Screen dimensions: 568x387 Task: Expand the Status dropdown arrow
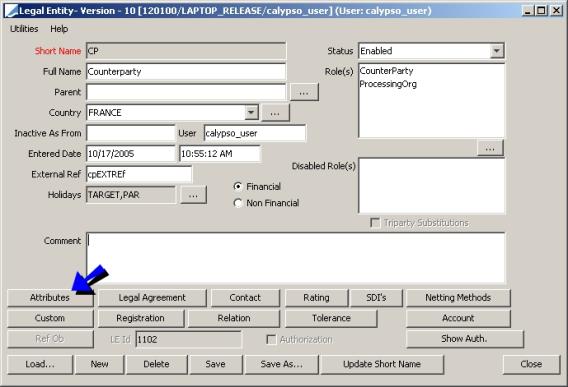(497, 51)
